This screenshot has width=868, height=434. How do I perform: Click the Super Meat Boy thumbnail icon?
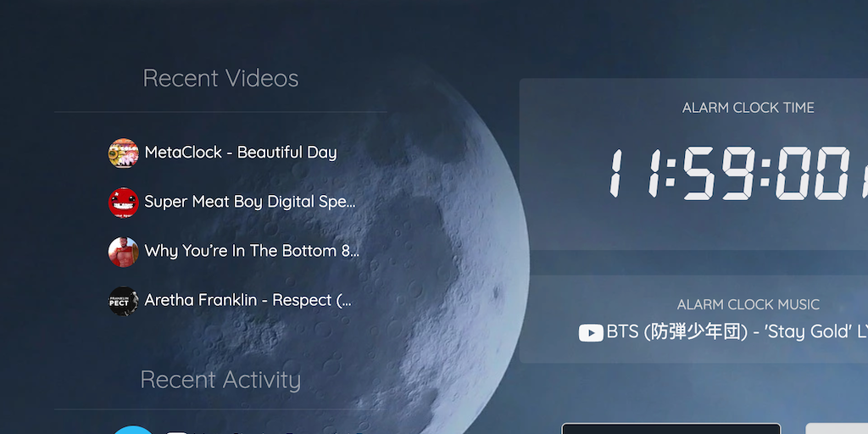pos(123,202)
